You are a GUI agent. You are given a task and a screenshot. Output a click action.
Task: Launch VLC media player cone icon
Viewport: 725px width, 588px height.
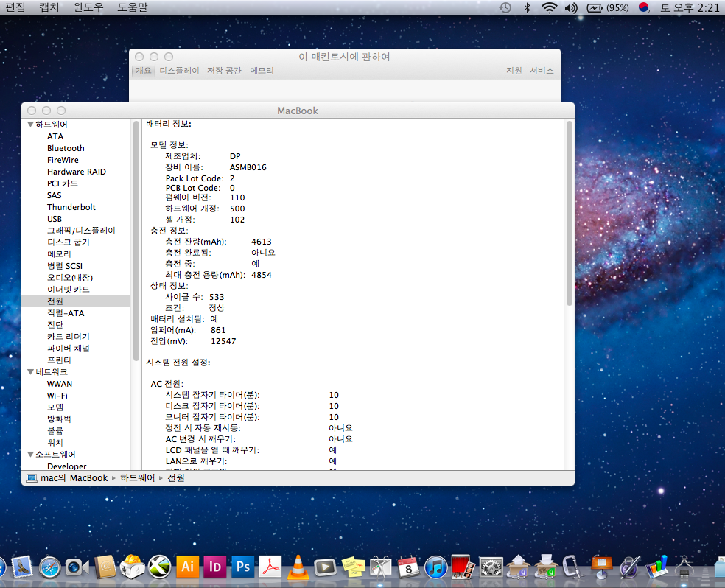(297, 567)
